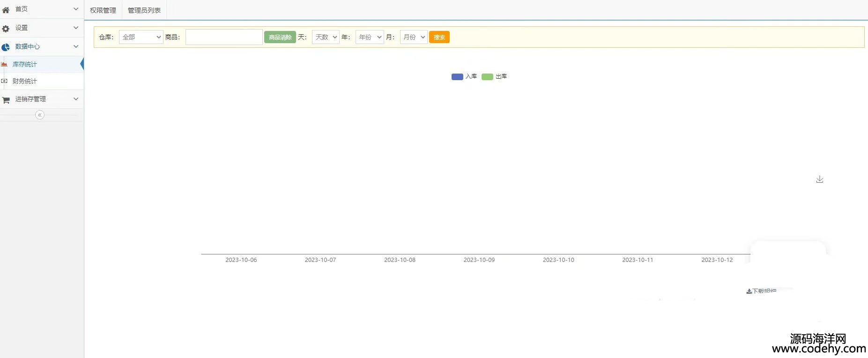The image size is (868, 358).
Task: Click the orange 搜索 button
Action: click(439, 37)
